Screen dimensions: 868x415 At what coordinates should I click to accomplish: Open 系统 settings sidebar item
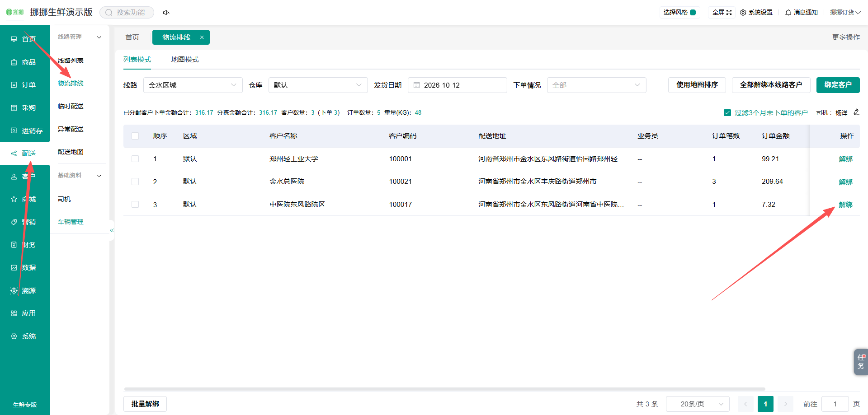point(24,336)
